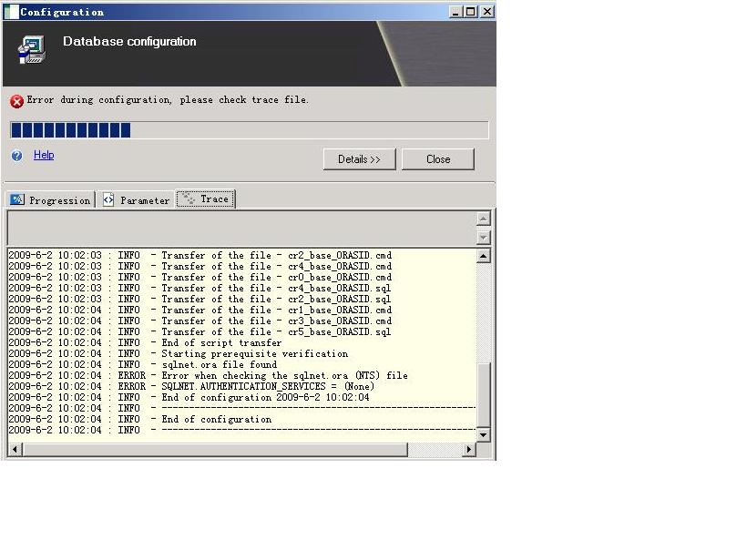
Task: Minimize the Configuration window
Action: pos(456,12)
